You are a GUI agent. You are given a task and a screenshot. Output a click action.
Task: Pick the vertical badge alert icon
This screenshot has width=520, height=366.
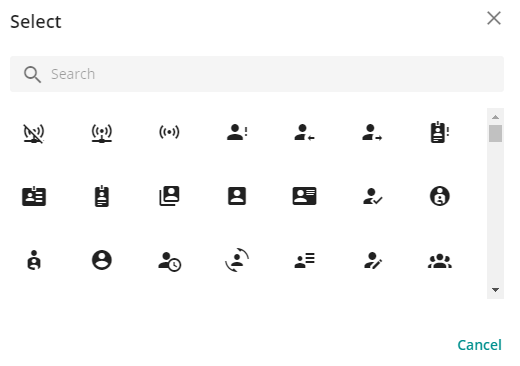click(x=440, y=132)
